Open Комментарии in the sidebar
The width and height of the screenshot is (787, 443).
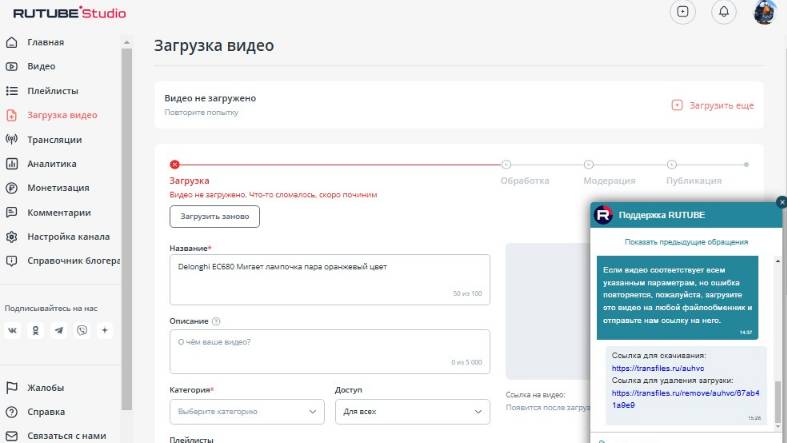[x=60, y=212]
